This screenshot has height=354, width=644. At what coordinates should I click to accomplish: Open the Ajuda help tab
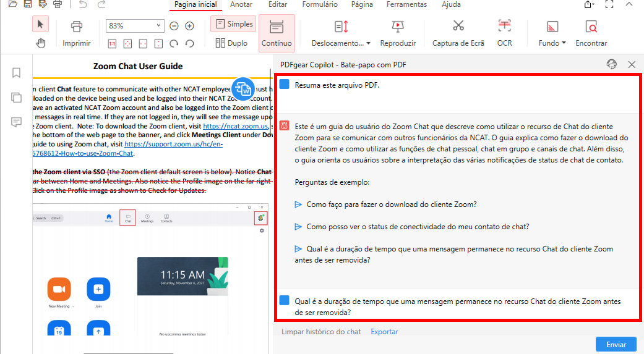click(x=451, y=4)
